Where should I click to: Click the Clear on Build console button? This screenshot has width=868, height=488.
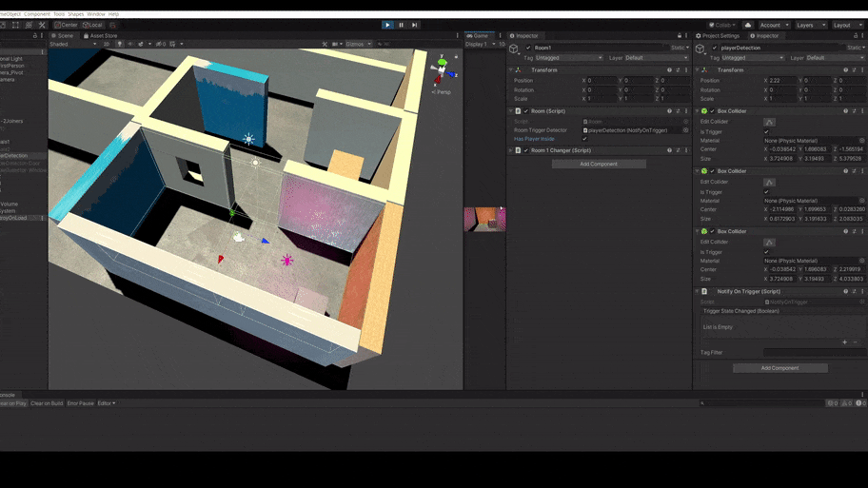pyautogui.click(x=47, y=403)
